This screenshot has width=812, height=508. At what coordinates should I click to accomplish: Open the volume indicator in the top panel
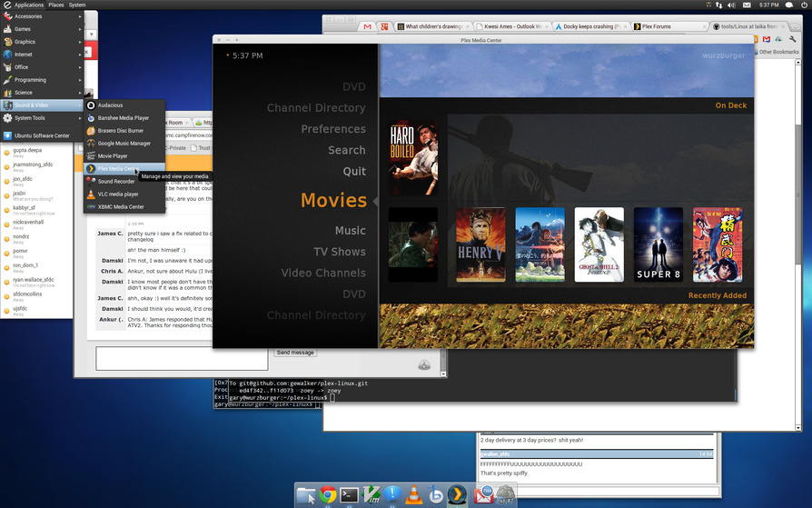coord(731,5)
